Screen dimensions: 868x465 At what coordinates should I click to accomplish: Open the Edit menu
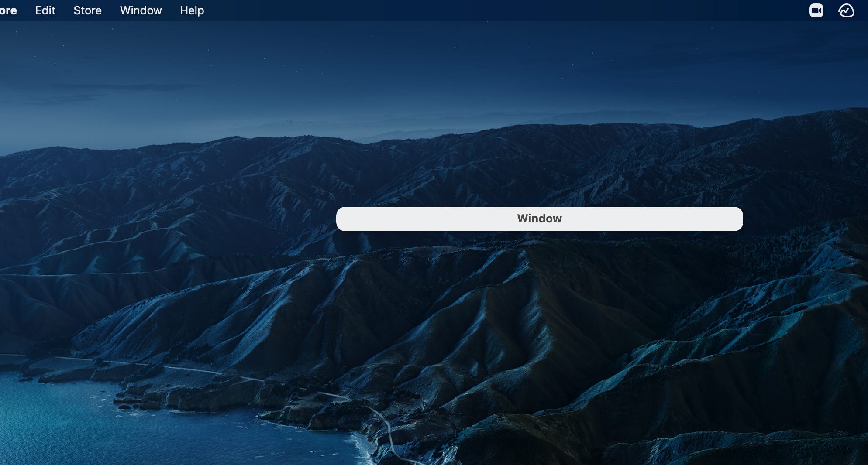pos(45,10)
